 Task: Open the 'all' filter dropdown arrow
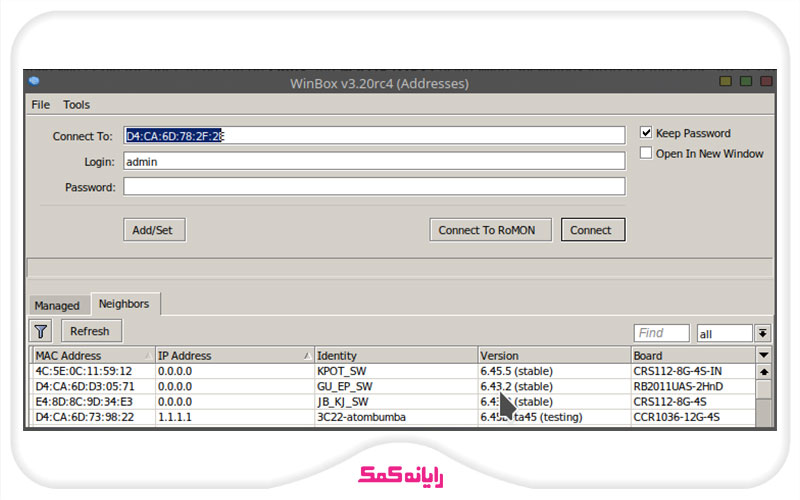(x=763, y=333)
